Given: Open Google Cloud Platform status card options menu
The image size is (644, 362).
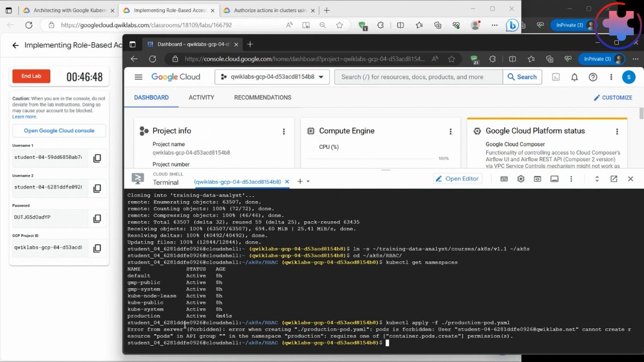Looking at the screenshot, I should [617, 131].
